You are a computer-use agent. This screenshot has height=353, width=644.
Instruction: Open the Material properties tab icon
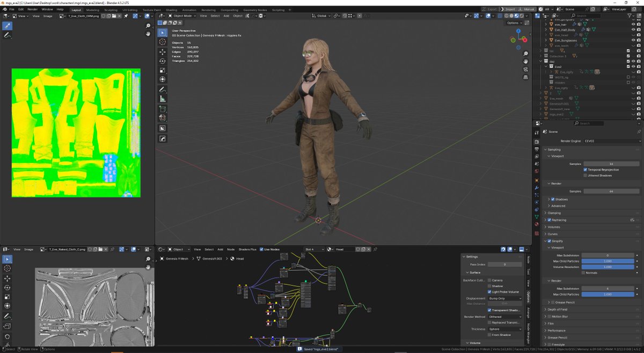[537, 224]
